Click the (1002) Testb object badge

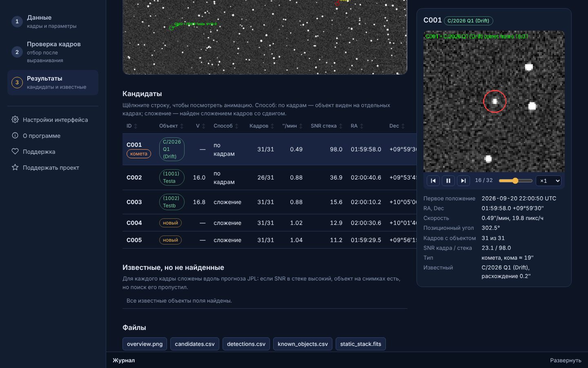171,202
